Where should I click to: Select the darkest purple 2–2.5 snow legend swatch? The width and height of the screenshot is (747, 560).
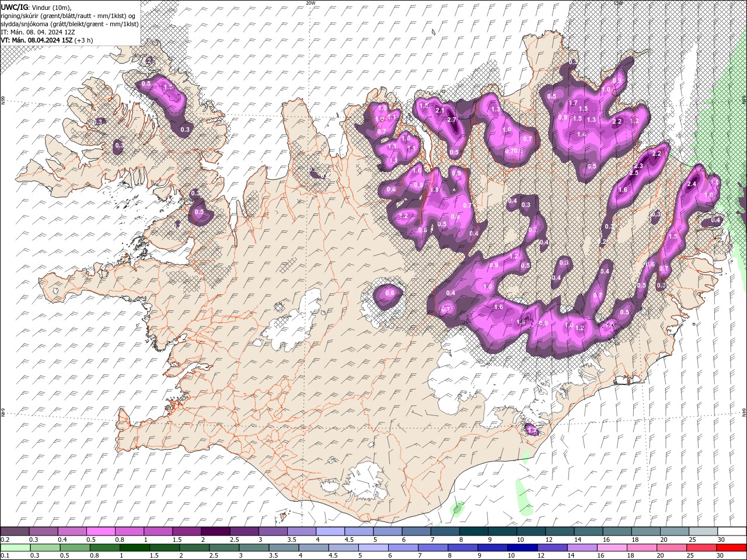point(216,531)
